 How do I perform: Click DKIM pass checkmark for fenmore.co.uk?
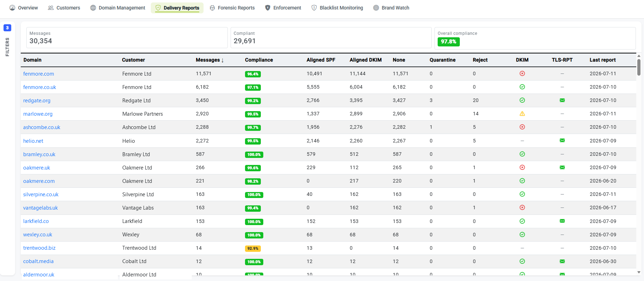(522, 87)
